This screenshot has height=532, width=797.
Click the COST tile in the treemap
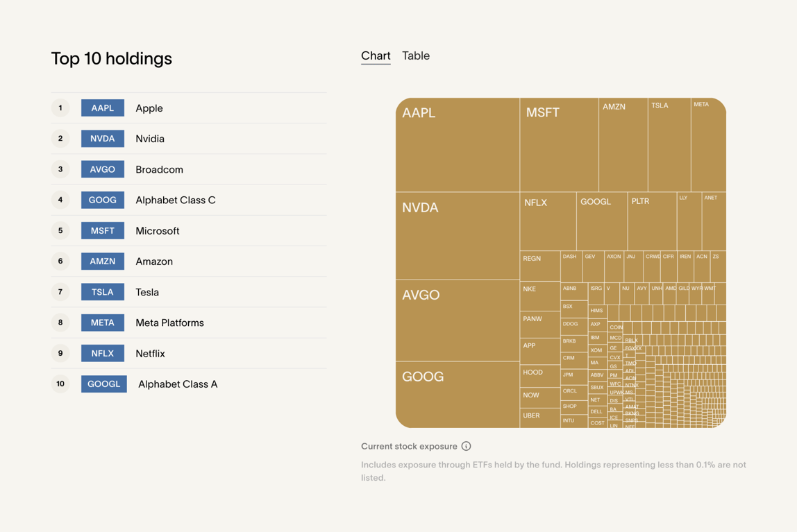pos(598,423)
